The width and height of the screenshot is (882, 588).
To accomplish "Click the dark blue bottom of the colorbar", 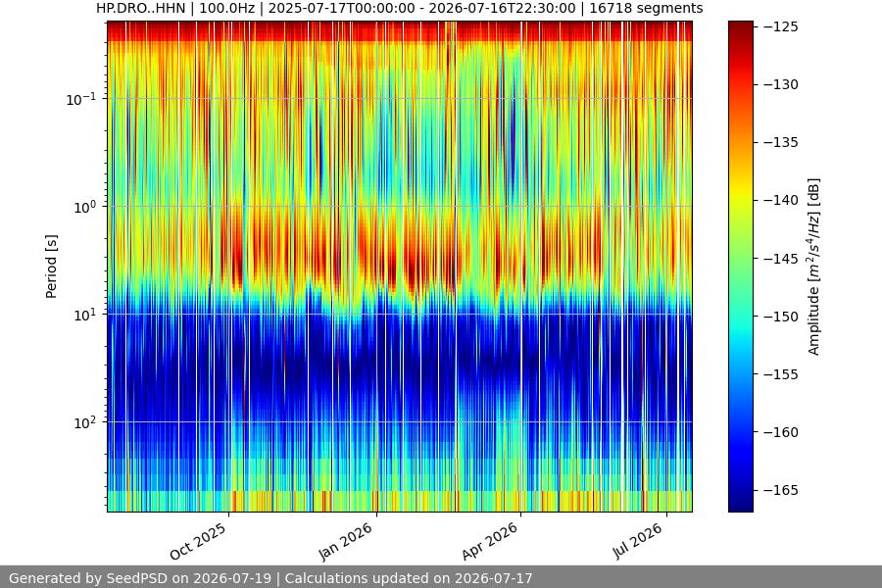I will coord(740,506).
